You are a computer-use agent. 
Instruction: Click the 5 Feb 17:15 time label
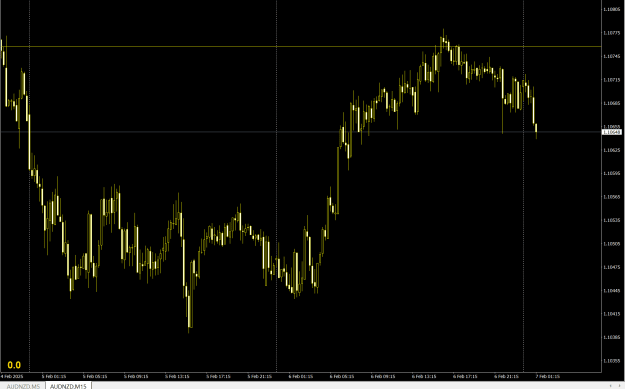tap(218, 376)
